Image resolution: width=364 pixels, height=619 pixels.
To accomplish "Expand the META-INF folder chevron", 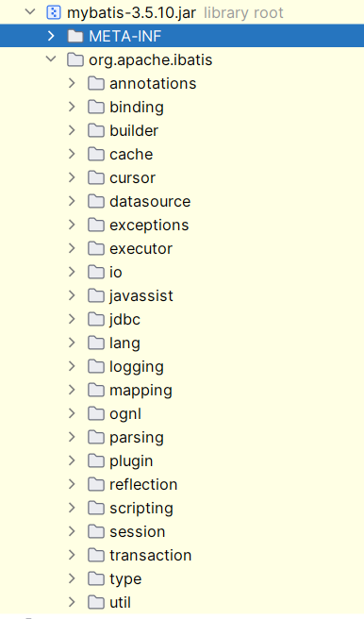I will tap(51, 36).
